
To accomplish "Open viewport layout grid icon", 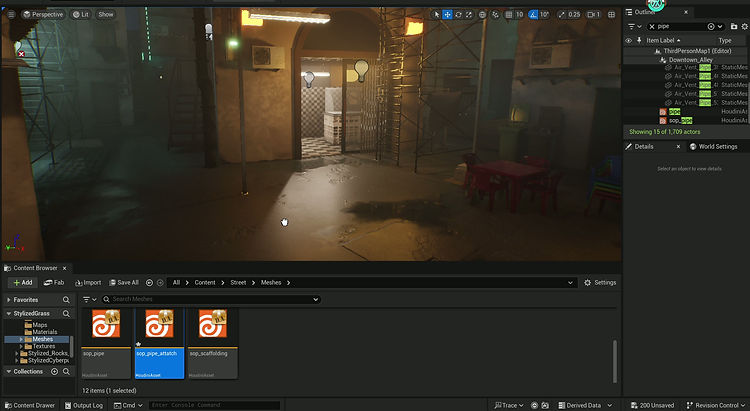I will tap(611, 15).
